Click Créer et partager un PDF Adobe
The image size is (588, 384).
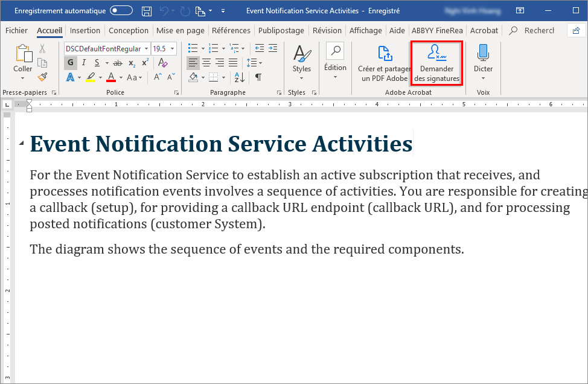point(385,63)
